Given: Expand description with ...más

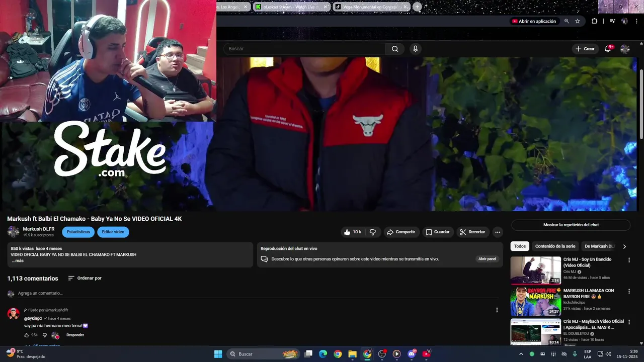Looking at the screenshot, I should [18, 260].
